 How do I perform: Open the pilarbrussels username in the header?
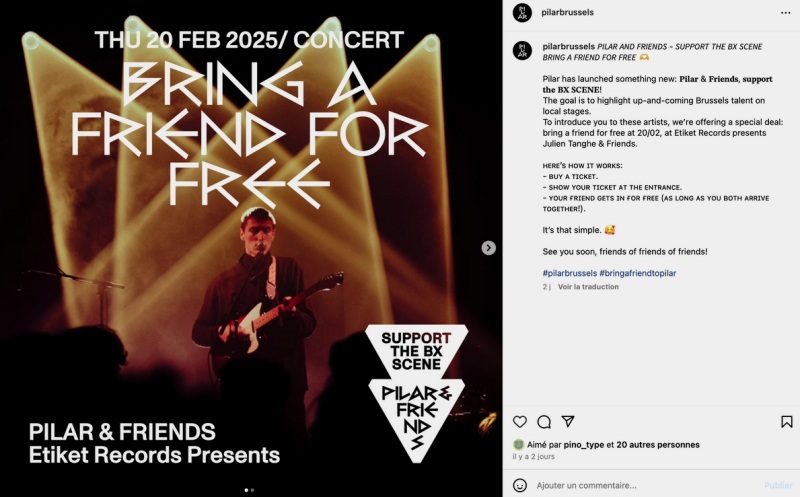tap(568, 12)
